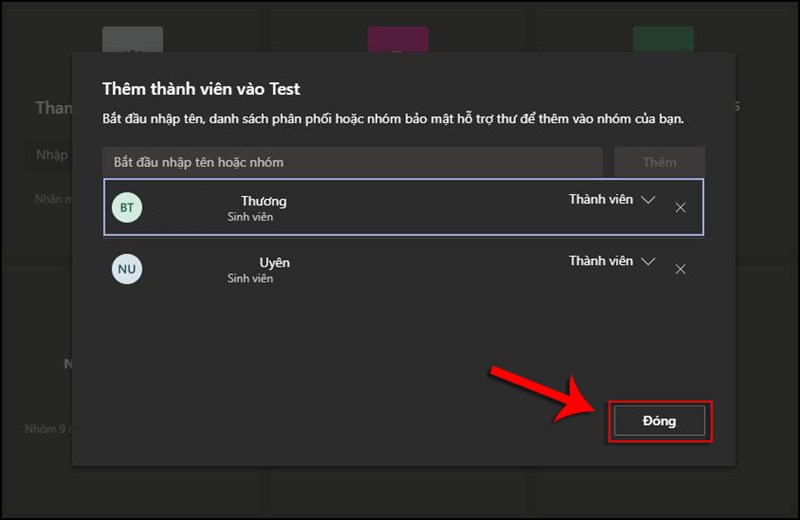Select the Thương member name
This screenshot has width=800, height=520.
click(264, 201)
